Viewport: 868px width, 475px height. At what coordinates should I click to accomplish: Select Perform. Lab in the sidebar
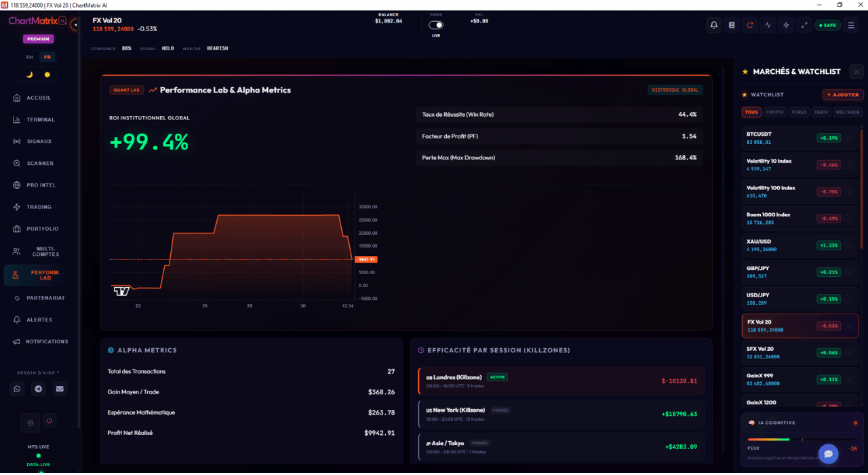point(39,275)
